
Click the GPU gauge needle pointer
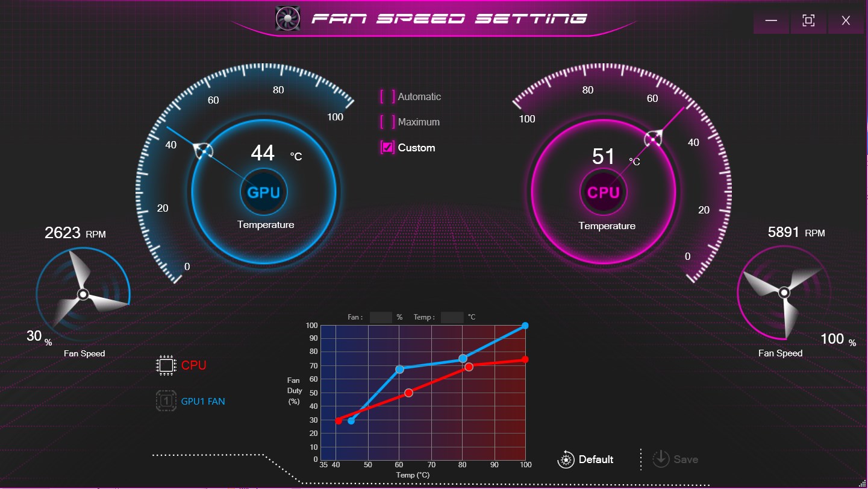coord(204,151)
